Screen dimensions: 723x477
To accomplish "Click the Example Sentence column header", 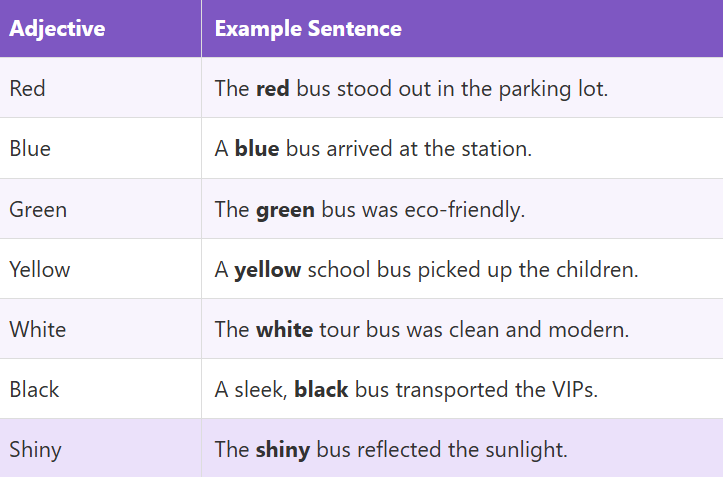I will click(x=308, y=29).
